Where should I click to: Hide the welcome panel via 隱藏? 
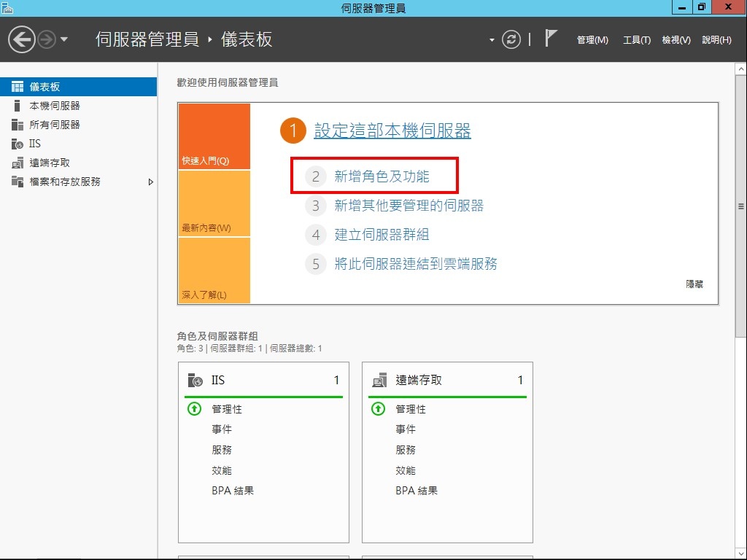694,284
